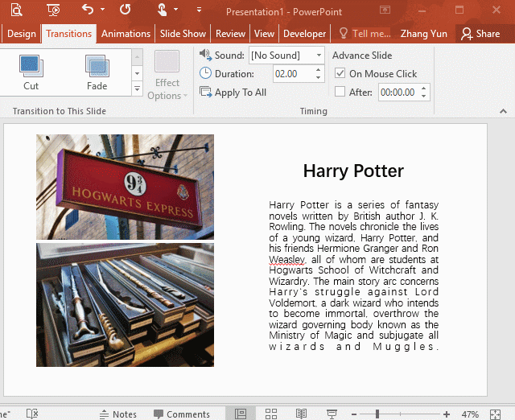
Task: Click the Zhang Yun account name
Action: tap(424, 34)
